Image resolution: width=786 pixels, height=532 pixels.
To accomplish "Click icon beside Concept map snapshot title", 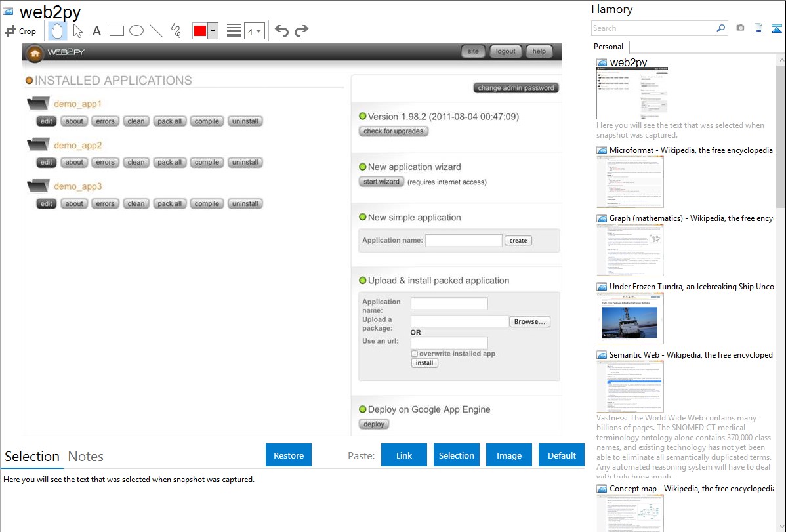I will click(x=602, y=489).
